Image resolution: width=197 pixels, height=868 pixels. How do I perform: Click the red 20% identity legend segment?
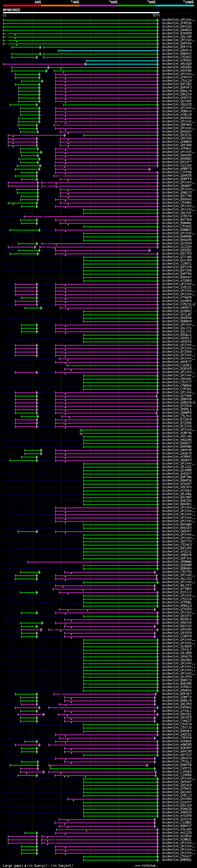tap(22, 6)
